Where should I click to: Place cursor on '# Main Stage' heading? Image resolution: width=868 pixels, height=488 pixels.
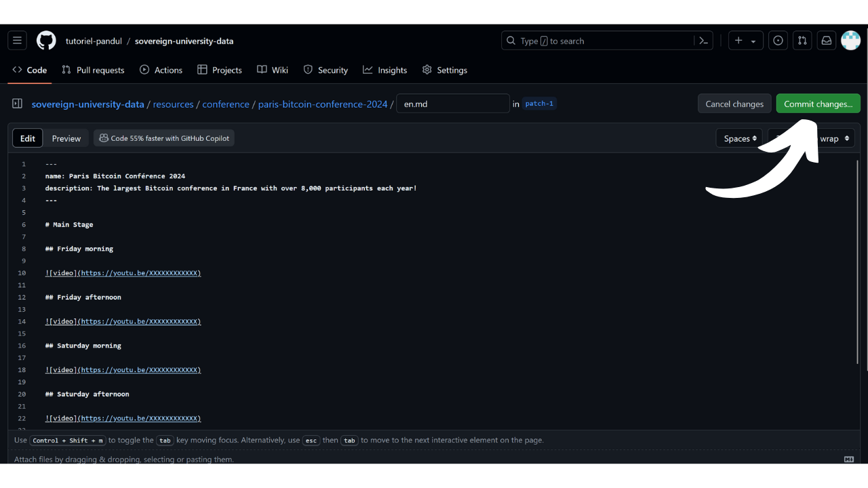click(x=69, y=224)
